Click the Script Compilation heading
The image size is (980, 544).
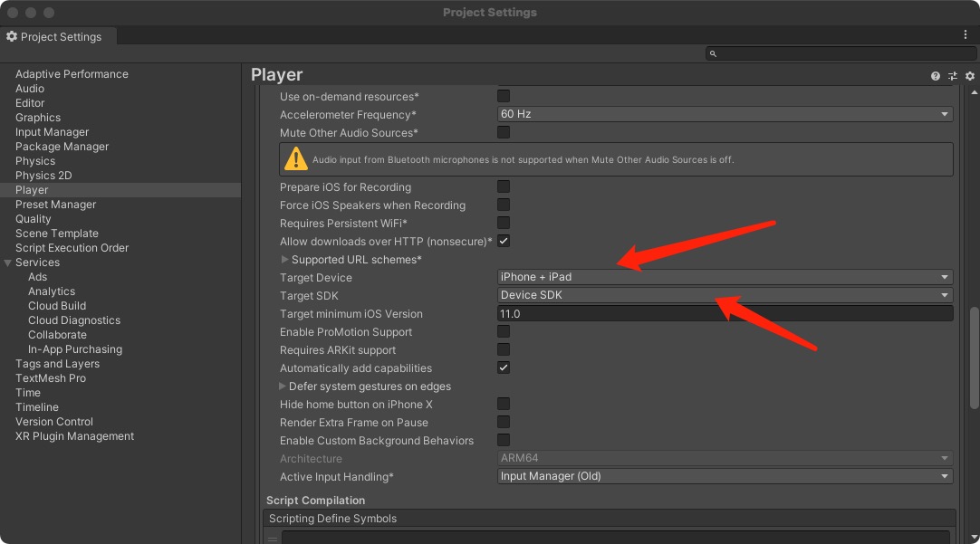pyautogui.click(x=315, y=501)
